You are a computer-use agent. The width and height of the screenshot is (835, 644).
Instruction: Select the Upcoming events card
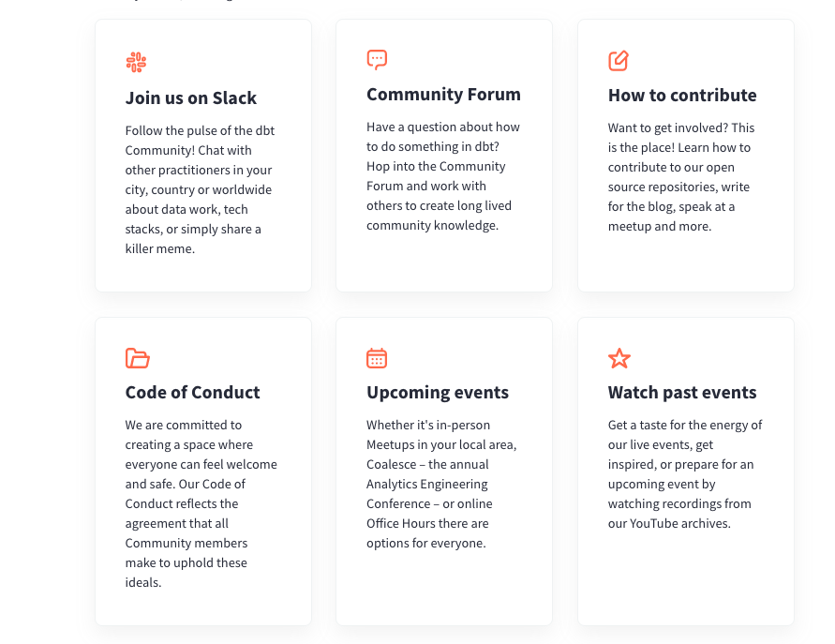point(443,471)
